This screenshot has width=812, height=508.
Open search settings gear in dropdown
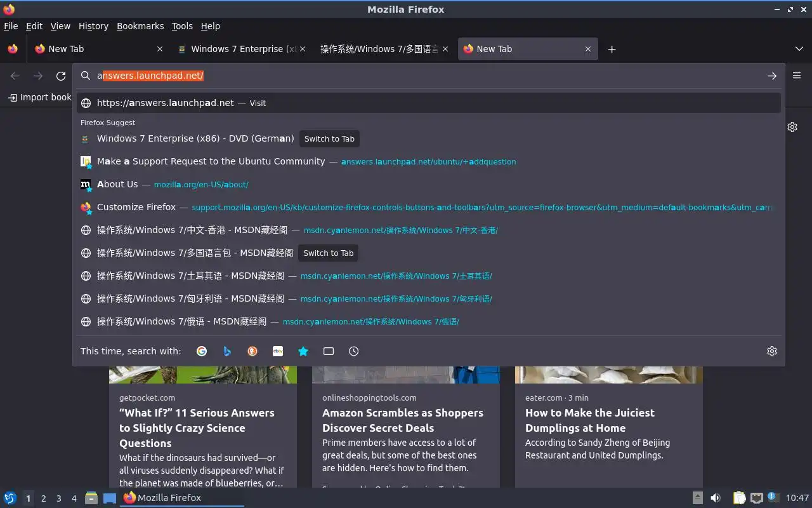(x=772, y=351)
